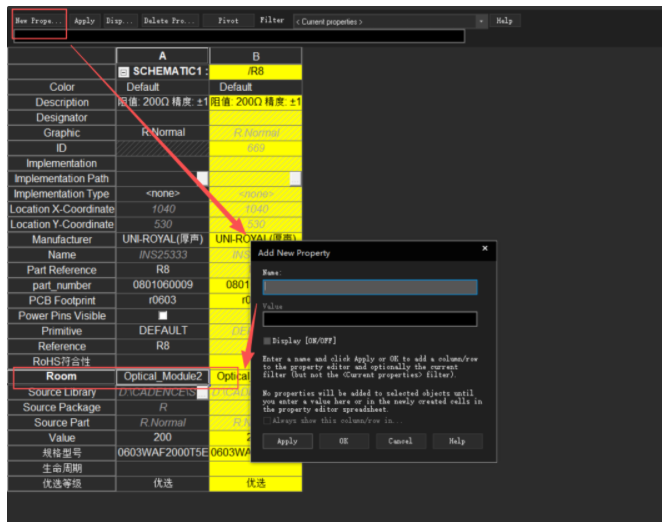662x522 pixels.
Task: Click the Name input field in dialog
Action: click(x=369, y=287)
